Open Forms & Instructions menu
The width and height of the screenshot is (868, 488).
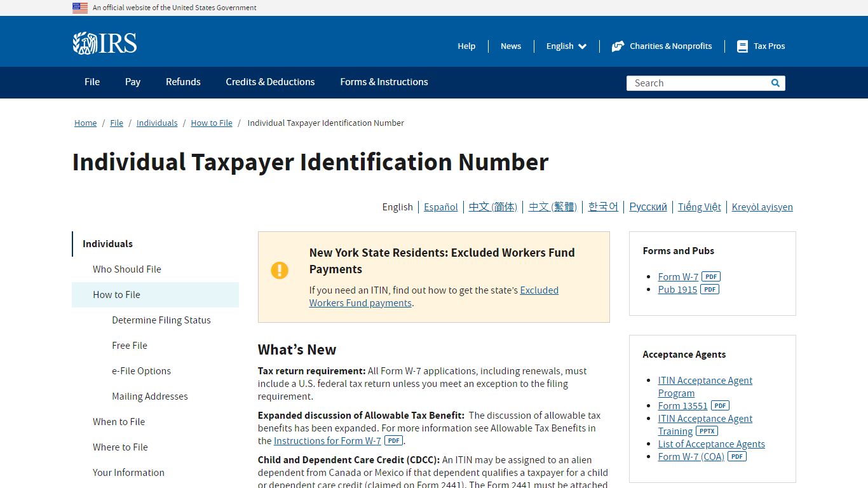(384, 82)
